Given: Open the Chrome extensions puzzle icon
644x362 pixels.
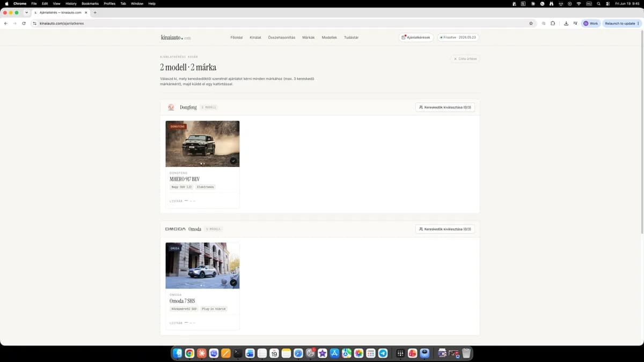Looking at the screenshot, I should tap(553, 24).
